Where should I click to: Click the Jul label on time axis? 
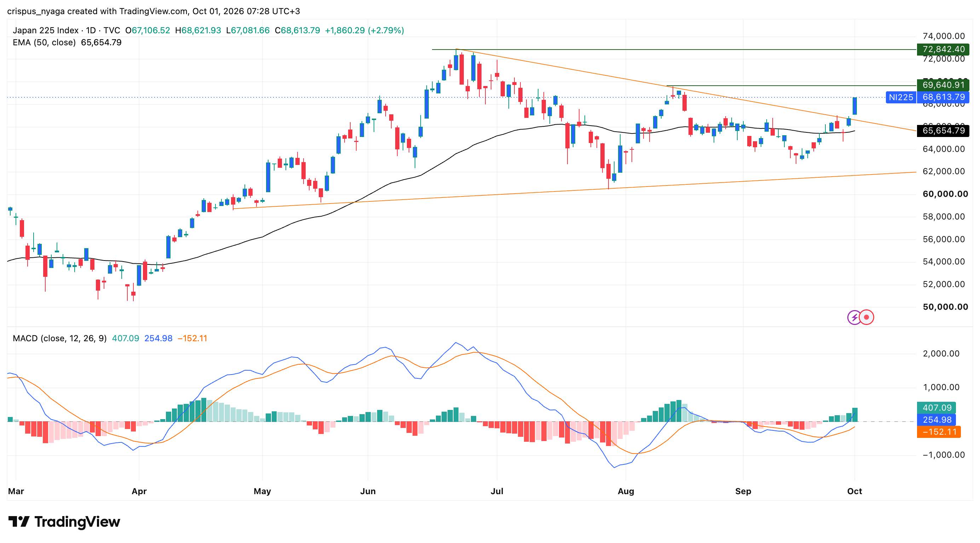(497, 491)
